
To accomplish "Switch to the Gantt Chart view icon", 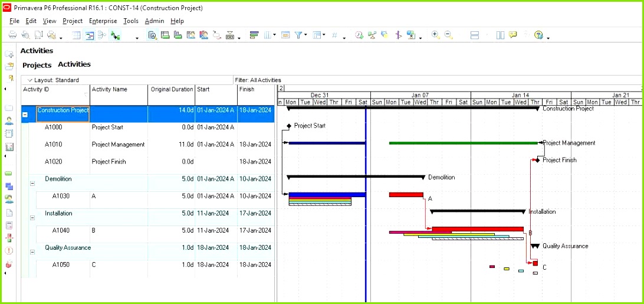I will point(89,35).
